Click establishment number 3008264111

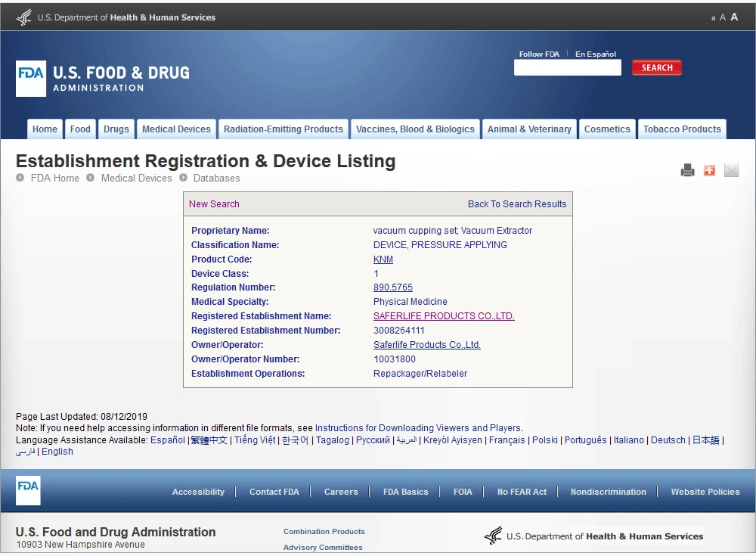[x=398, y=331]
